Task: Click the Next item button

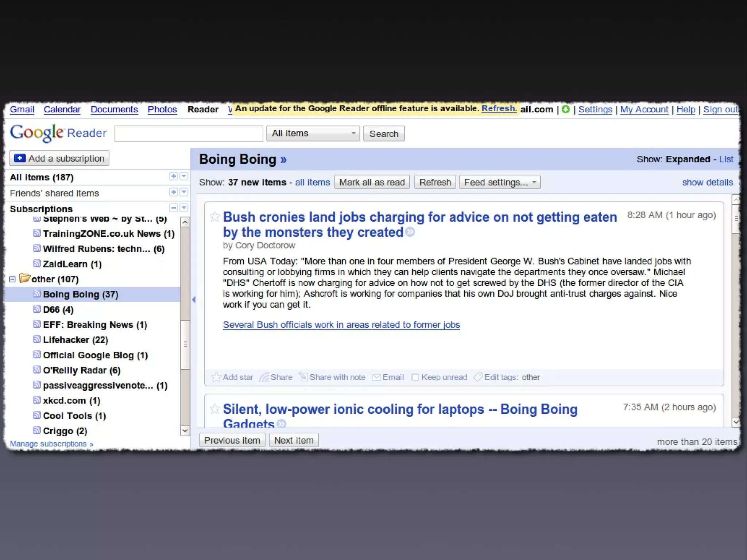Action: [x=294, y=440]
